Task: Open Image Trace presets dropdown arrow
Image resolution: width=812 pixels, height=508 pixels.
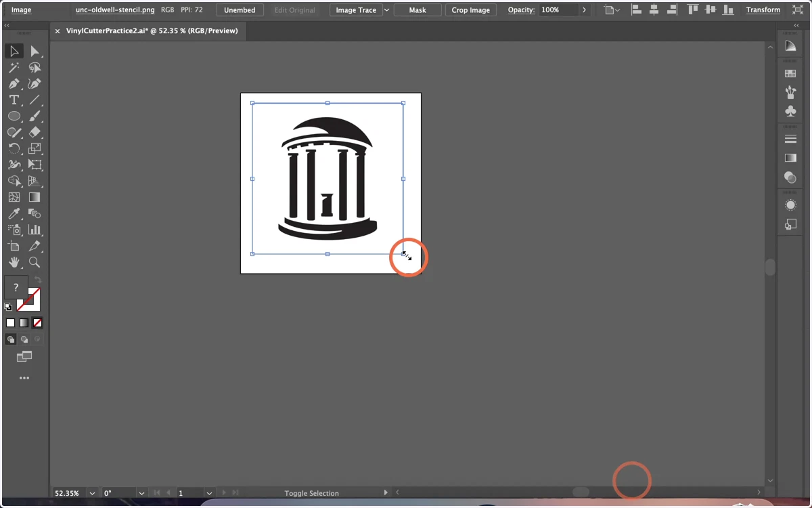Action: pos(386,10)
